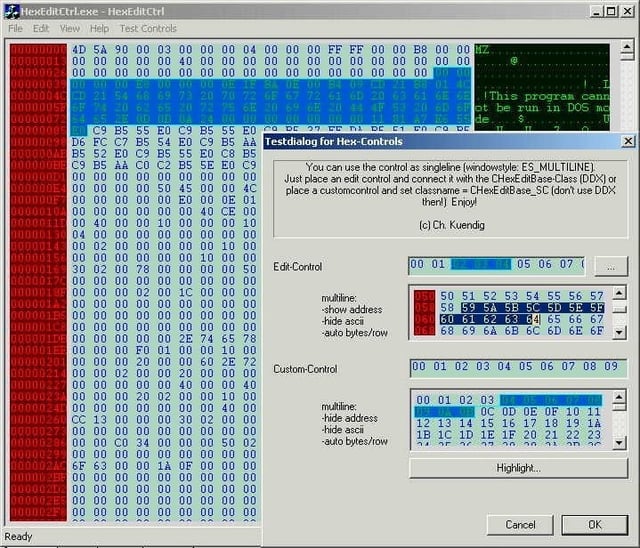640x548 pixels.
Task: Click the scroll thumb of hide-address multiline control
Action: [619, 407]
